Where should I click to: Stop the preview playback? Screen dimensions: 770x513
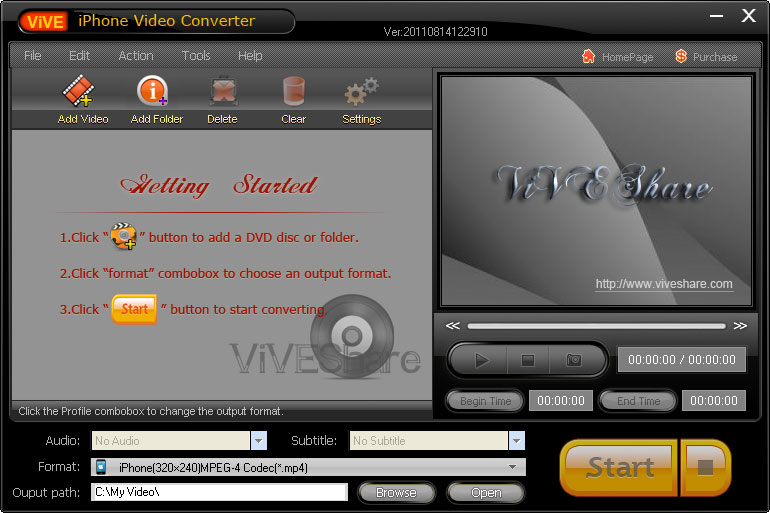[528, 360]
